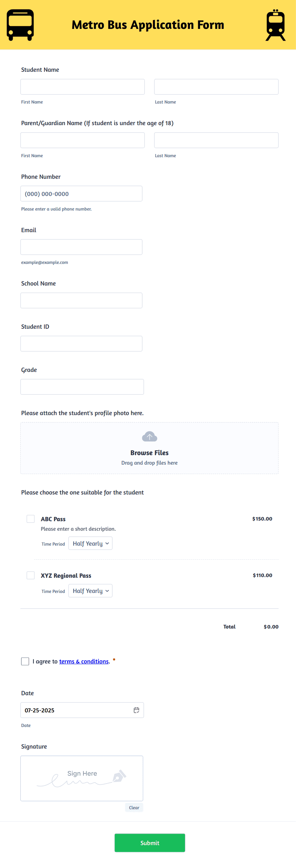Screen dimensions: 296x868
Task: Open the Time Period dropdown for ABC Pass
Action: click(x=90, y=543)
